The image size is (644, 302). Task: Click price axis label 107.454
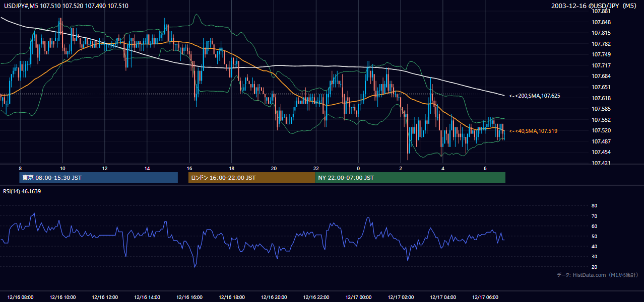tap(601, 152)
